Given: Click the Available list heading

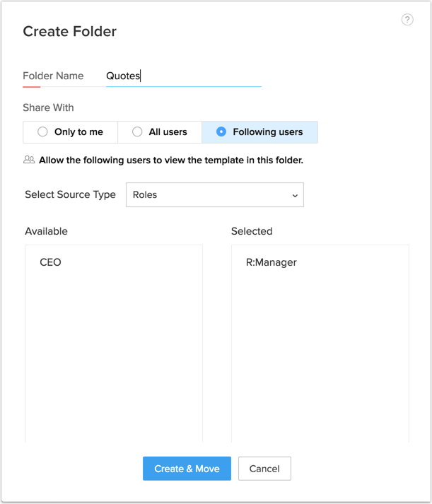Looking at the screenshot, I should (47, 231).
